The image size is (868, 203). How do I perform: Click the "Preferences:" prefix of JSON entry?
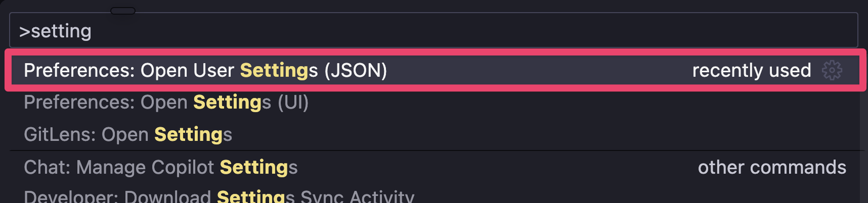coord(79,70)
